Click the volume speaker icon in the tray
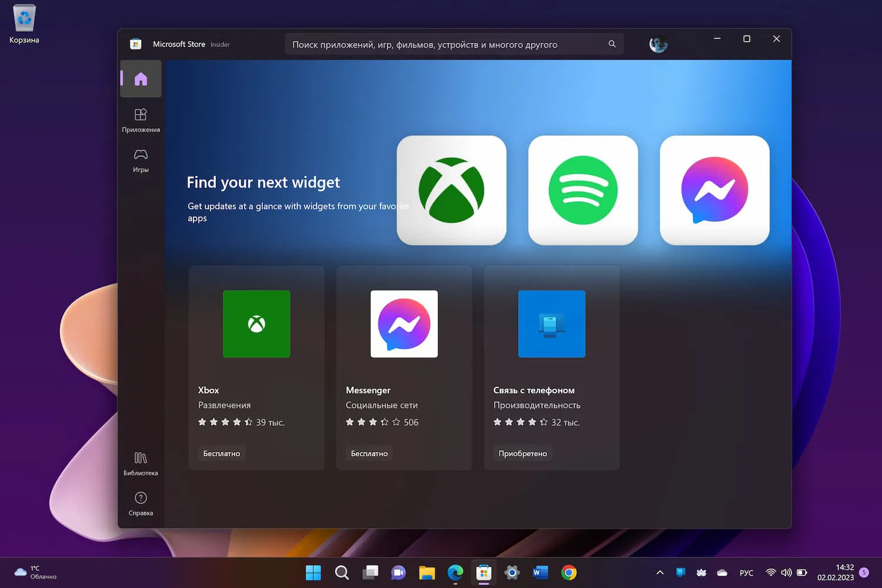Screen dimensions: 882x588 pyautogui.click(x=786, y=572)
